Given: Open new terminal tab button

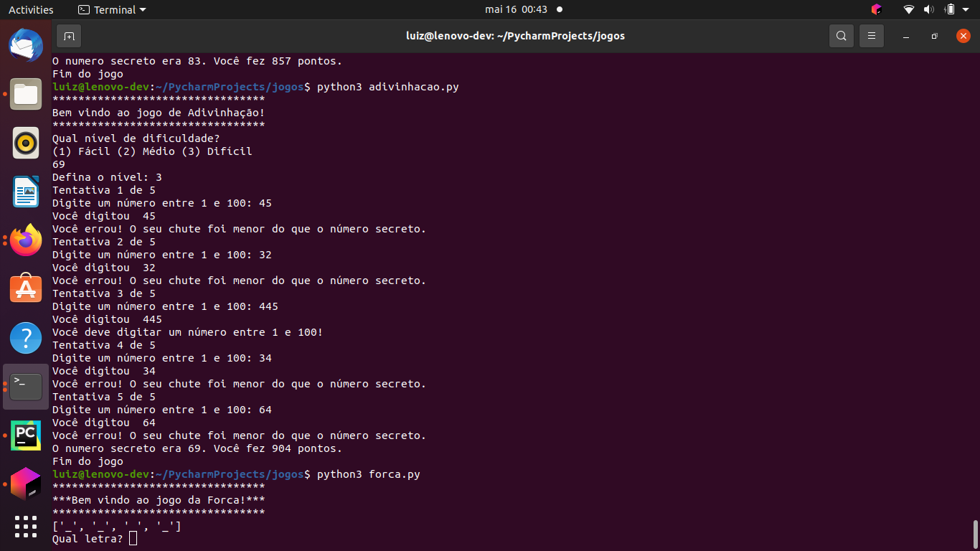Looking at the screenshot, I should [69, 36].
